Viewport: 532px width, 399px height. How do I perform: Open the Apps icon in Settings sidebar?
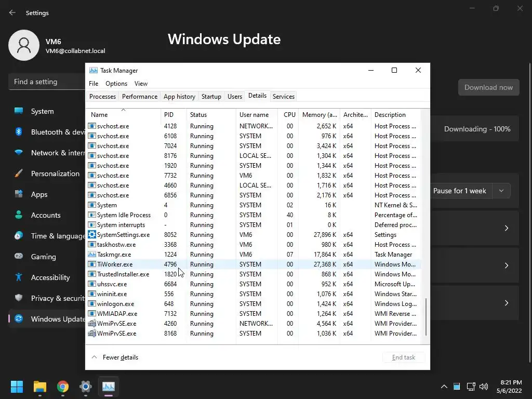click(19, 194)
